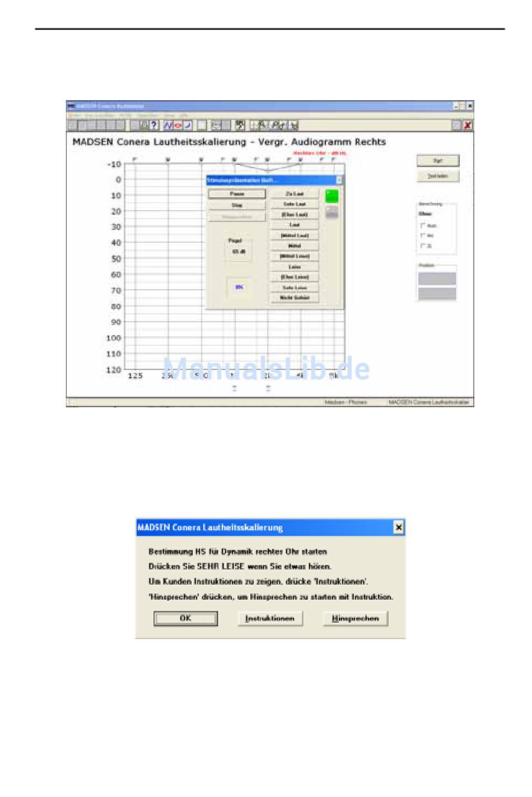Click the red ellipse toolbar icon

[178, 126]
